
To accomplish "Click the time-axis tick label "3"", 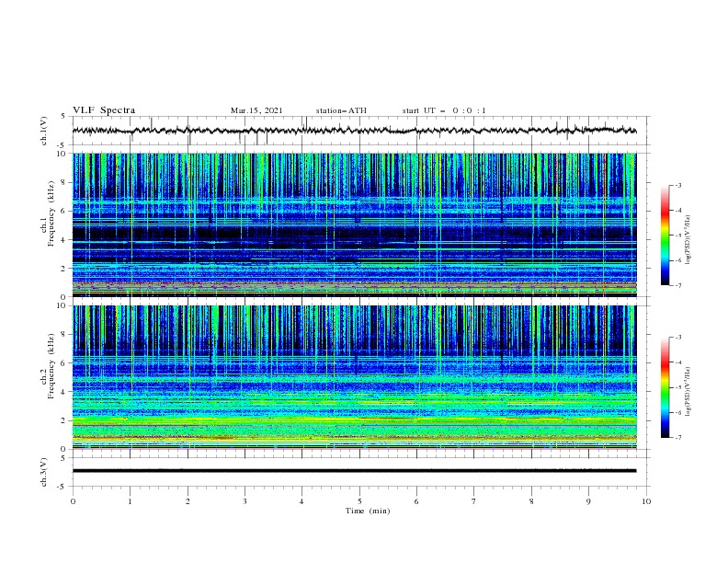I will coord(245,501).
